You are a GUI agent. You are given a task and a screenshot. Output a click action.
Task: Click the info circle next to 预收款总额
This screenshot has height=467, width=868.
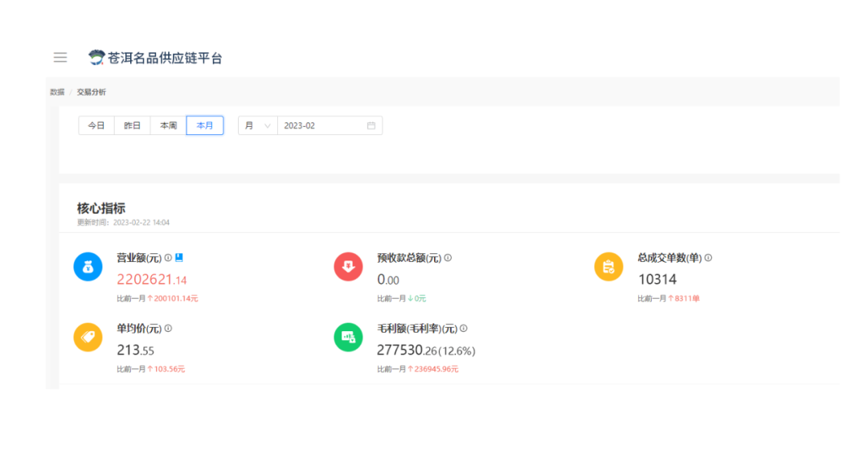click(447, 256)
